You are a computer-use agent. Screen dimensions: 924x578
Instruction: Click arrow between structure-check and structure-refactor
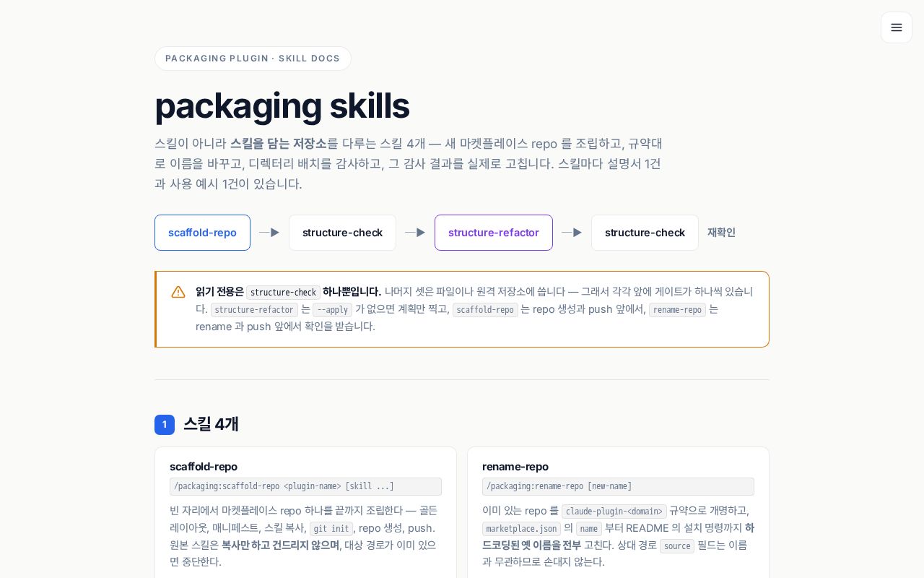point(415,233)
